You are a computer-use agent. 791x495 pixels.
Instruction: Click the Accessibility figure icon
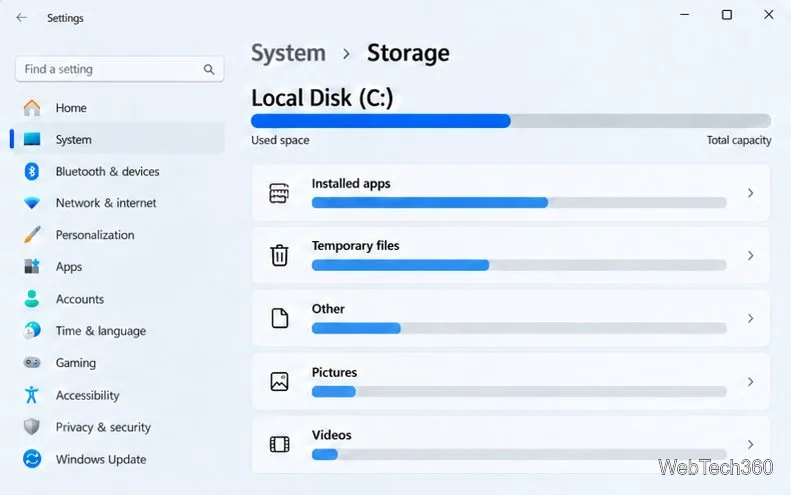pos(32,395)
